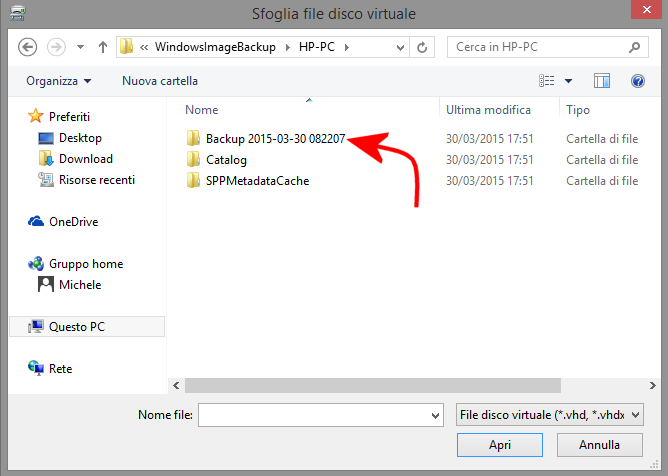Open the Backup 2015-03-30 082207 folder
This screenshot has width=668, height=476.
pos(275,139)
